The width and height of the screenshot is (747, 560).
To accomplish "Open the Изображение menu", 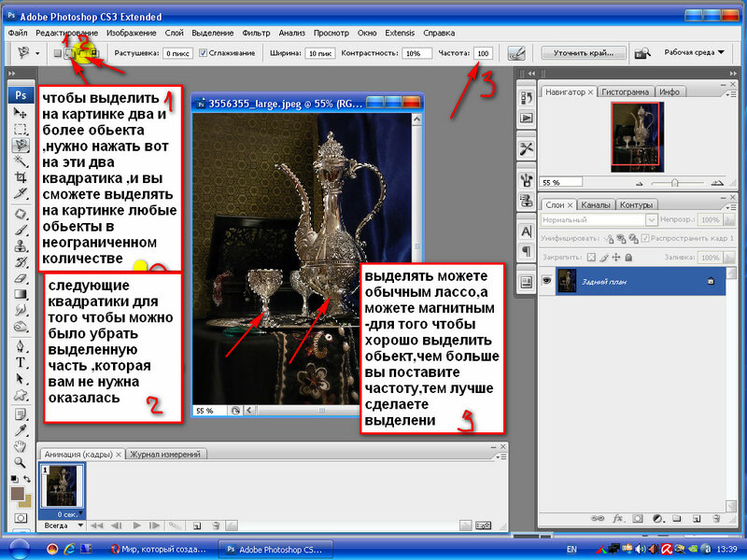I will 131,33.
